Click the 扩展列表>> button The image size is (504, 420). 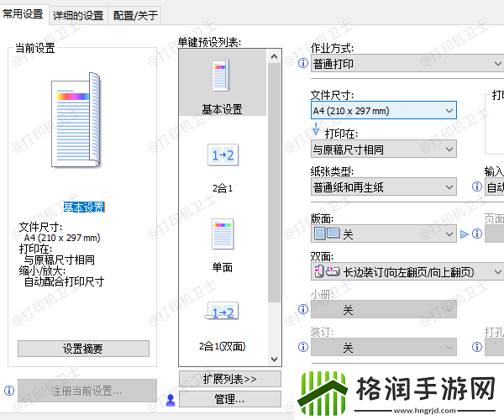pos(230,379)
